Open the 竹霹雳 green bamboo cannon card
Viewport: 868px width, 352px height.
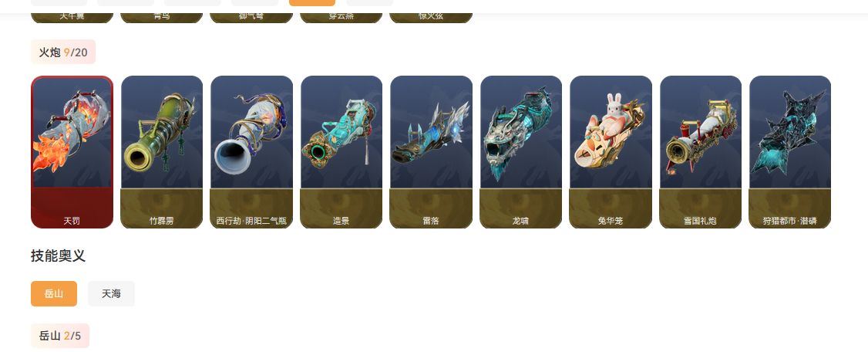click(162, 152)
